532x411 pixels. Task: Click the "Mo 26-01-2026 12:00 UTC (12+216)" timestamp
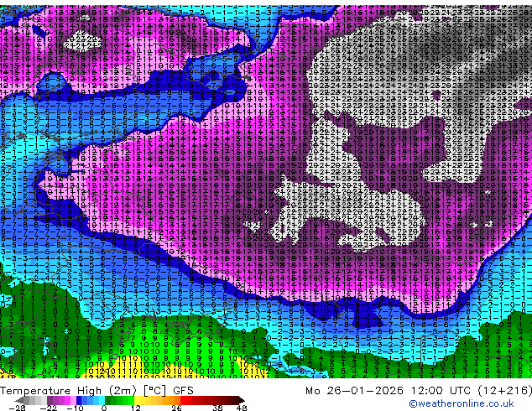coord(419,391)
